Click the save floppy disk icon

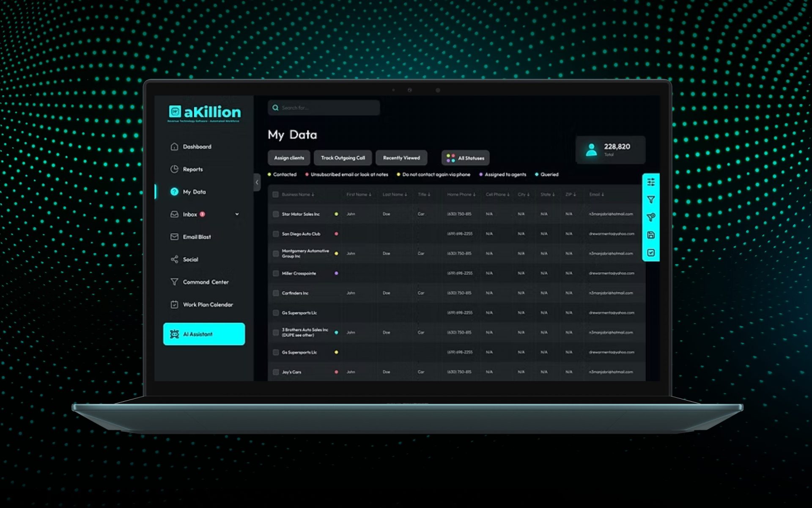coord(651,235)
